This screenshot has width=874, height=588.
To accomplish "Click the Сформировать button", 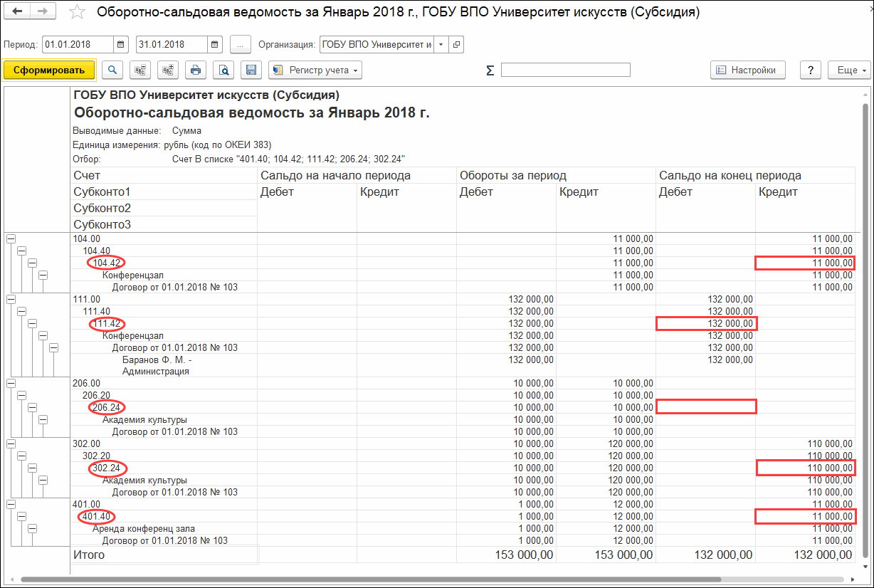I will pos(48,70).
